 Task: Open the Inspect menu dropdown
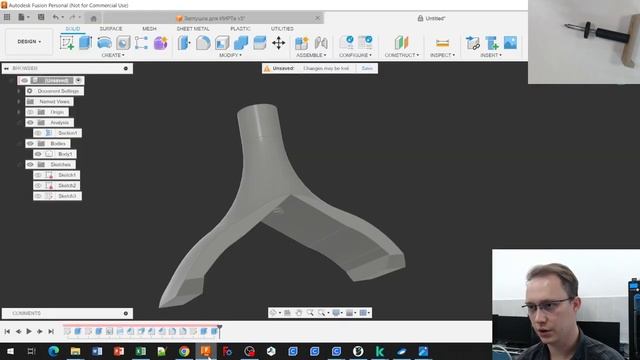pos(442,55)
